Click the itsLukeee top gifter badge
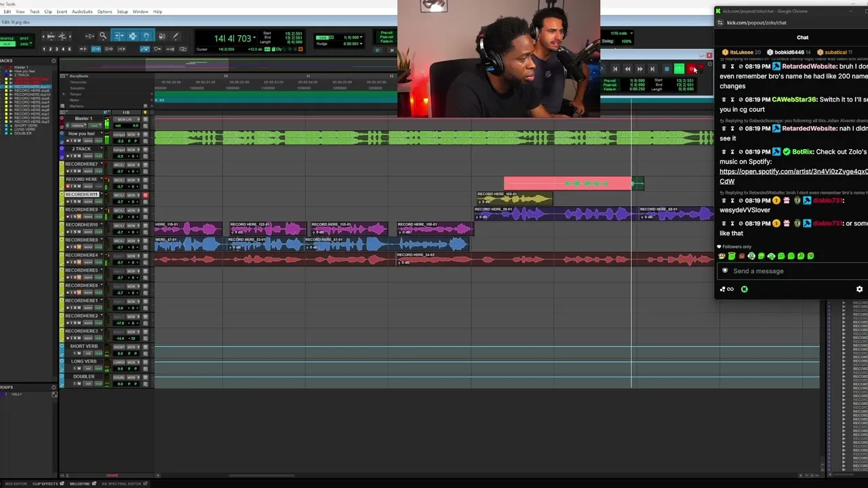Image resolution: width=868 pixels, height=488 pixels. tap(741, 52)
